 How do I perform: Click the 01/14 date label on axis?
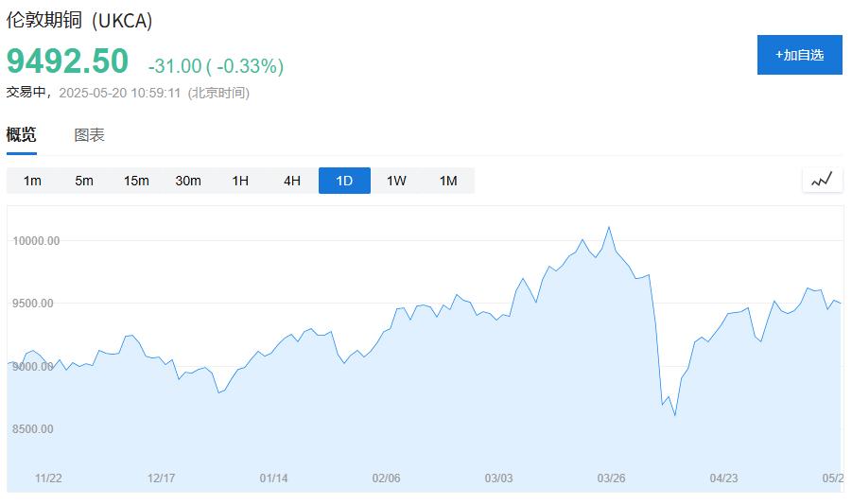(x=273, y=478)
